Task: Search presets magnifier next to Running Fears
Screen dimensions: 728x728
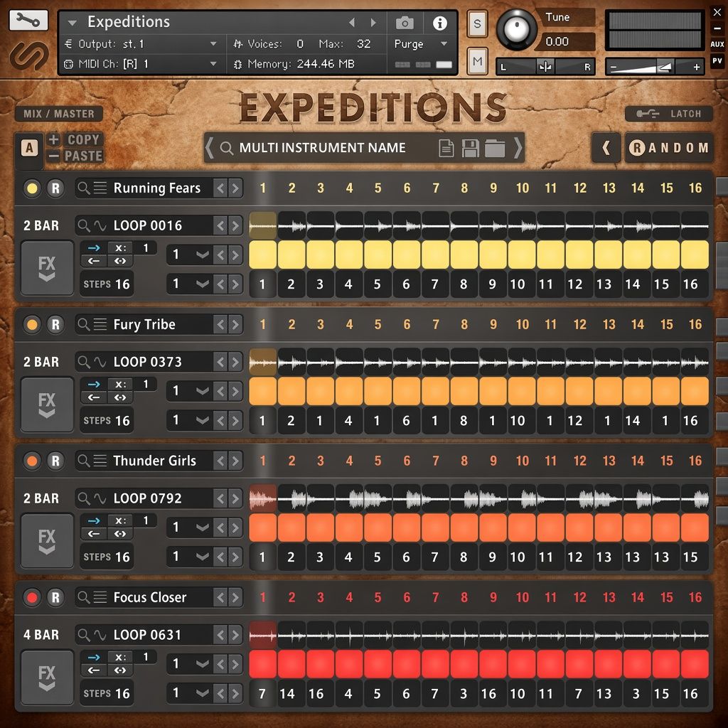Action: (84, 188)
